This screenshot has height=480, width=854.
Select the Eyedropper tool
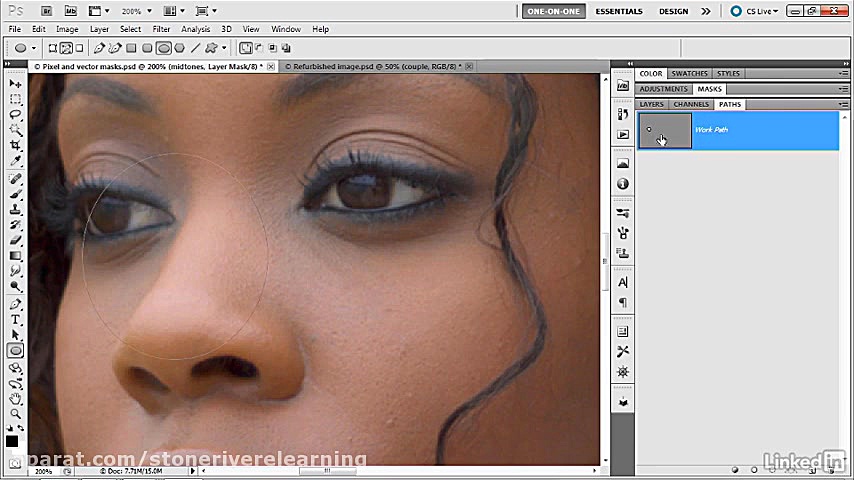tap(15, 161)
